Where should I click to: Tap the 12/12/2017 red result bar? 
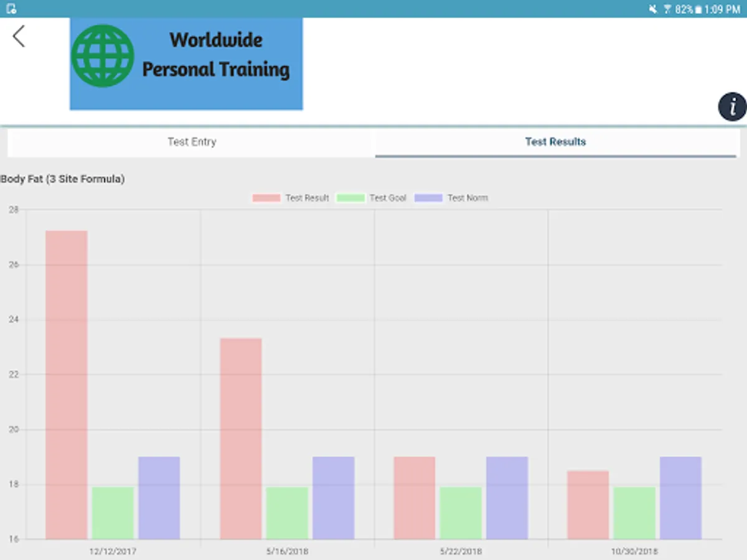67,385
